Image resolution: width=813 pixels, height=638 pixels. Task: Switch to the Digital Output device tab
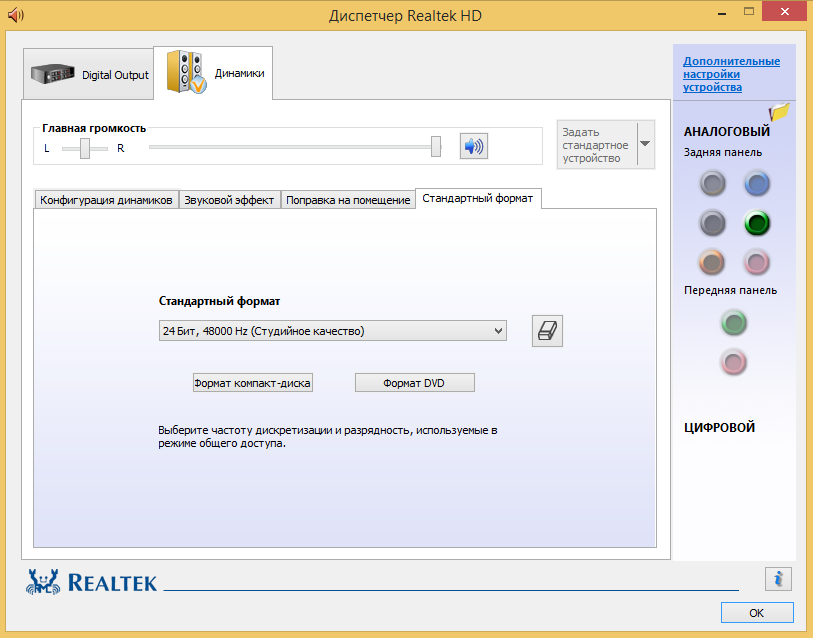point(89,75)
